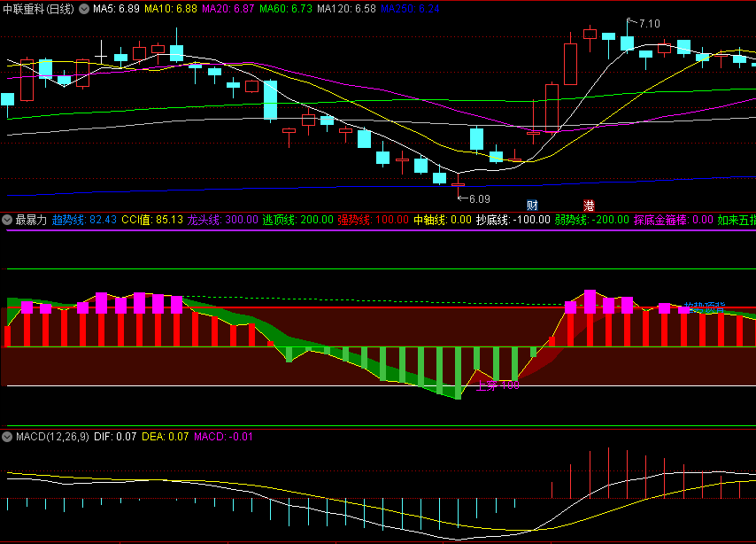This screenshot has width=756, height=544.
Task: Click the MA120: 6.58 label
Action: (346, 9)
